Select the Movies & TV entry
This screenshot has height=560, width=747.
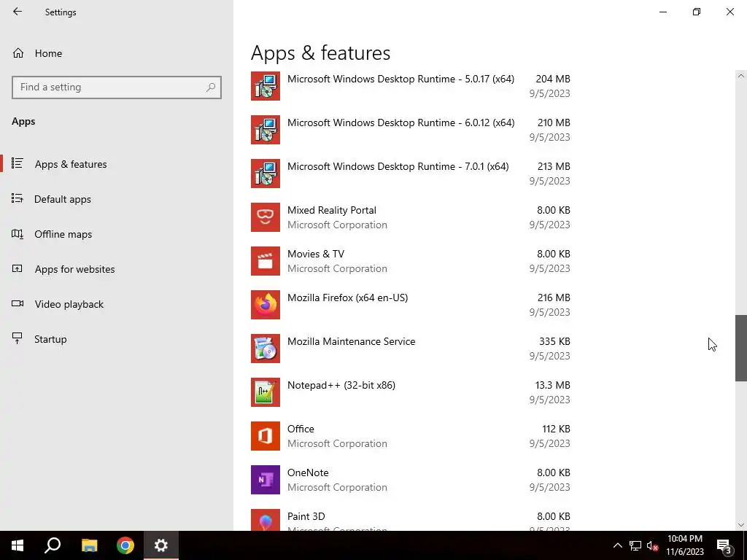411,261
